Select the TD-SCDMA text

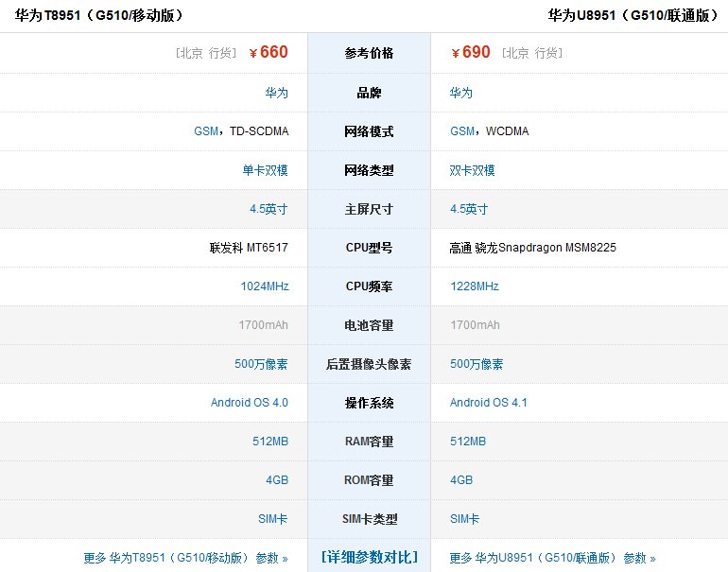click(x=259, y=131)
